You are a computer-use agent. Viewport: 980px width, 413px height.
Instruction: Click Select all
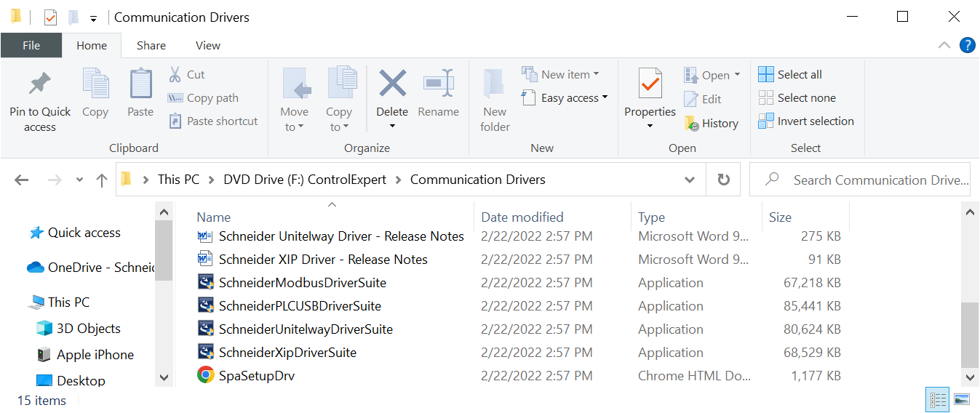(x=790, y=74)
